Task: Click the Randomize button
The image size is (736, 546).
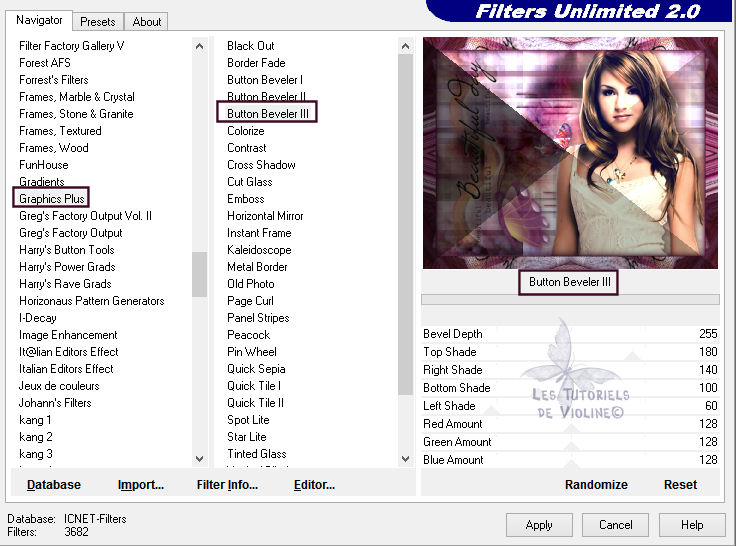Action: click(x=596, y=484)
